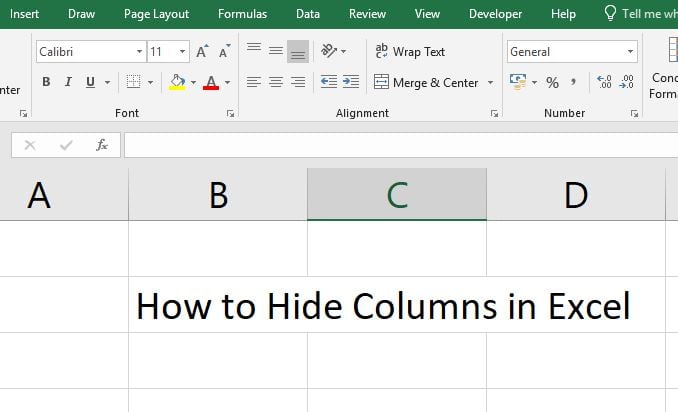The width and height of the screenshot is (678, 412).
Task: Select cell with 'How to Hide Columns in Excel'
Action: (218, 305)
